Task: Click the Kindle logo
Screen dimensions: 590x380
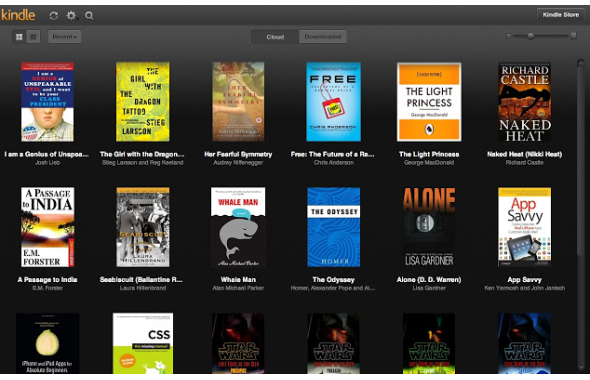Action: coord(18,15)
